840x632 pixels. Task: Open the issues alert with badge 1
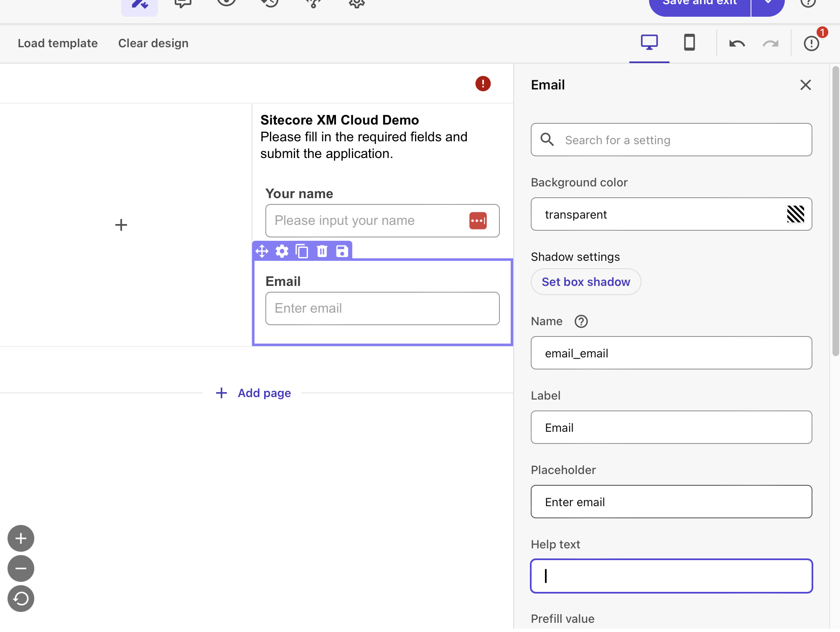(x=812, y=43)
